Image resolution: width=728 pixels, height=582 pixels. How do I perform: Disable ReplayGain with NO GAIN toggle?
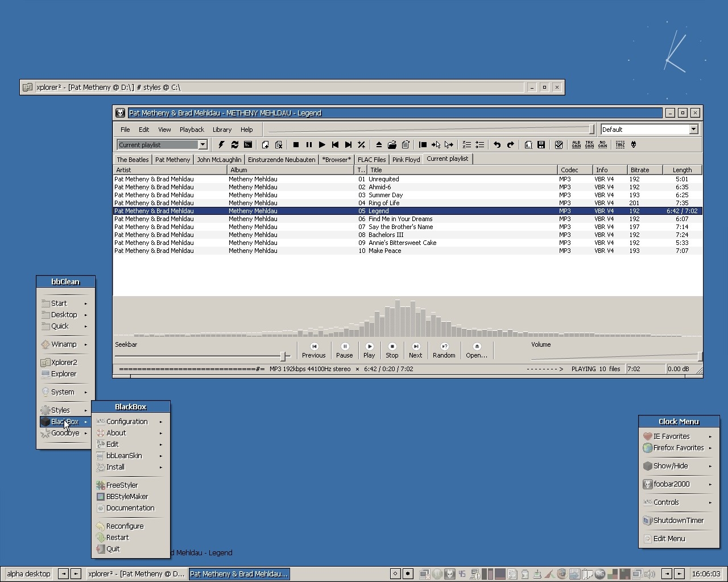pyautogui.click(x=602, y=145)
